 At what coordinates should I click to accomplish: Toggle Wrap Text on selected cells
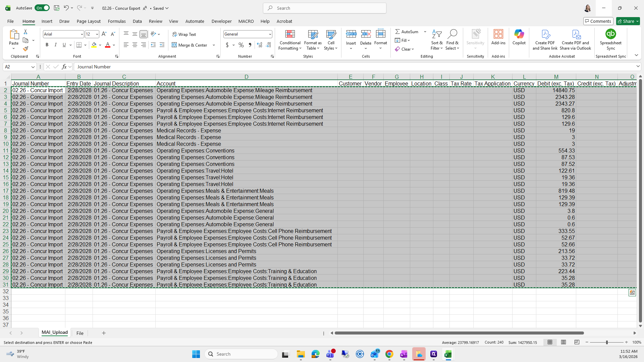184,34
